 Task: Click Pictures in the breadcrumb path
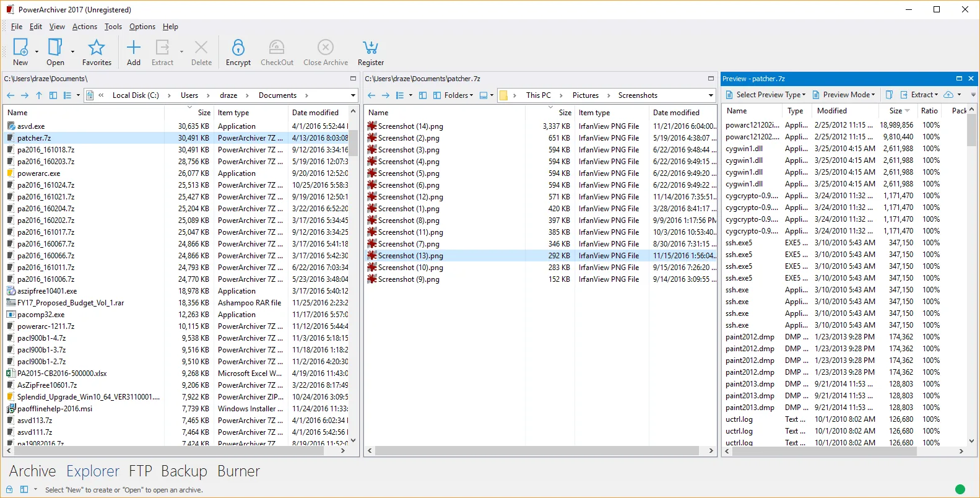[x=586, y=95]
